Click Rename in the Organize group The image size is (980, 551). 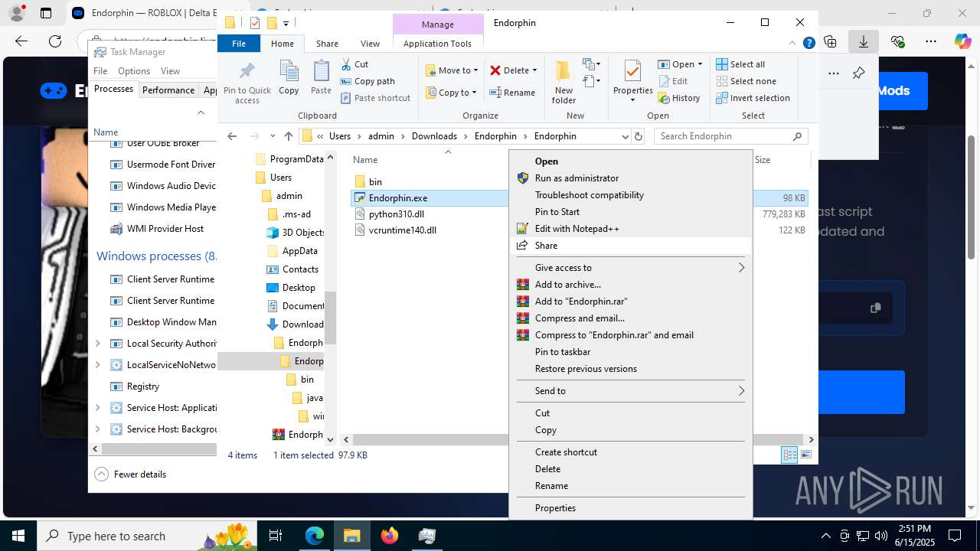tap(512, 93)
